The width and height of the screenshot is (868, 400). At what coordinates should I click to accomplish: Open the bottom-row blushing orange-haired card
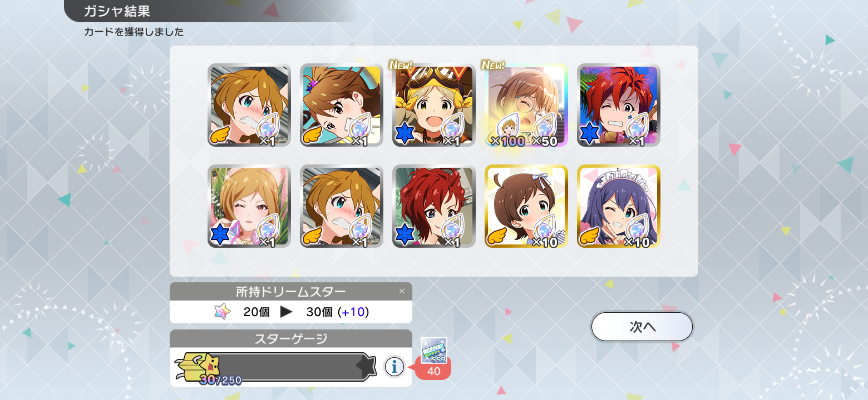click(x=341, y=206)
